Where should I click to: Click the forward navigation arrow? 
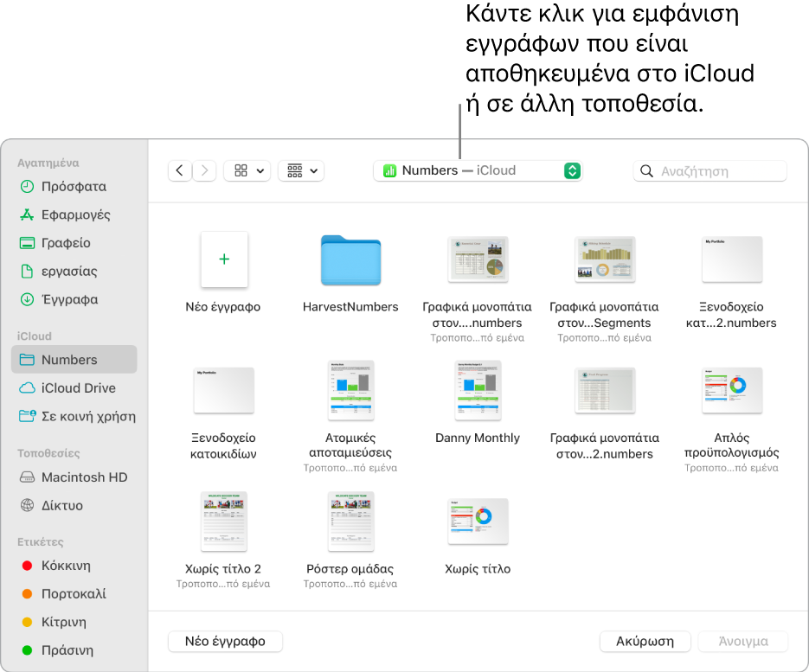click(x=205, y=170)
